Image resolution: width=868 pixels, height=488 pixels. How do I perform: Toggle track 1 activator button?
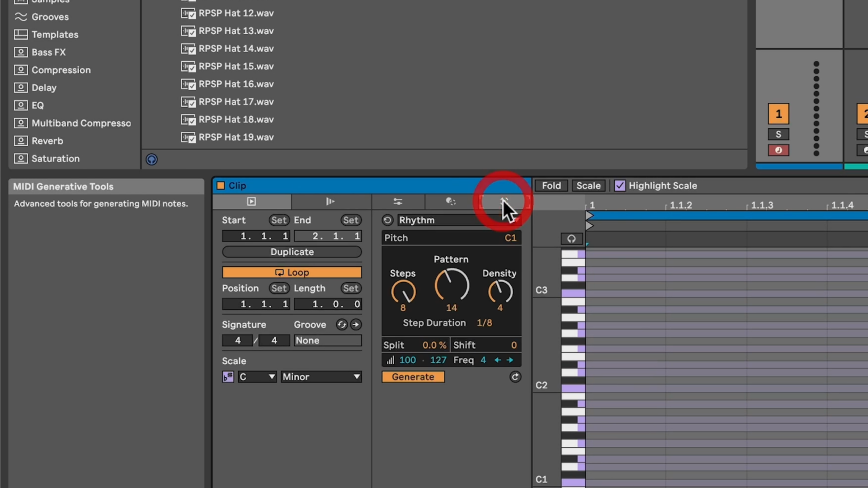coord(778,114)
